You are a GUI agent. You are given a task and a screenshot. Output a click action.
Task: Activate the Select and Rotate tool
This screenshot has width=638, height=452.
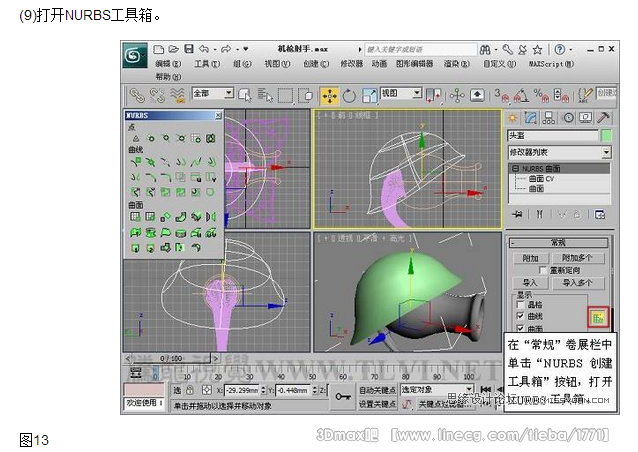[349, 96]
